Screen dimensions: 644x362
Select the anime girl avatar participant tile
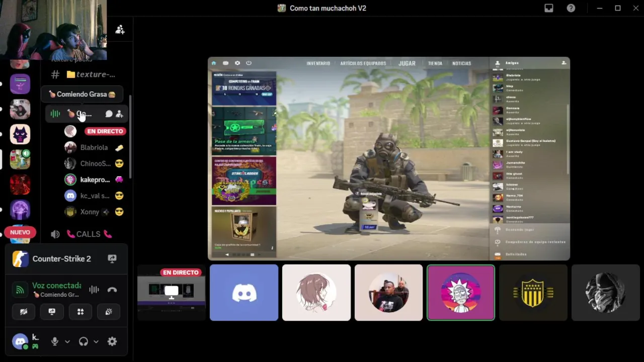tap(316, 293)
